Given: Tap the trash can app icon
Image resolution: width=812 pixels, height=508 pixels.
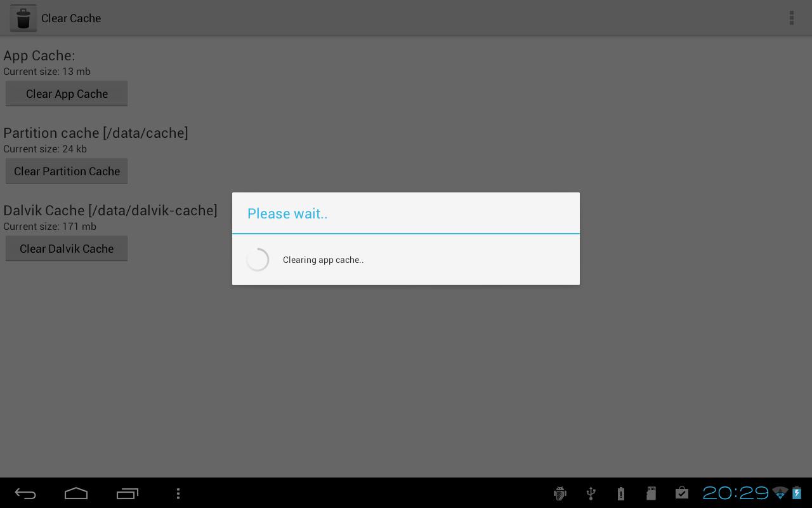Looking at the screenshot, I should tap(23, 18).
